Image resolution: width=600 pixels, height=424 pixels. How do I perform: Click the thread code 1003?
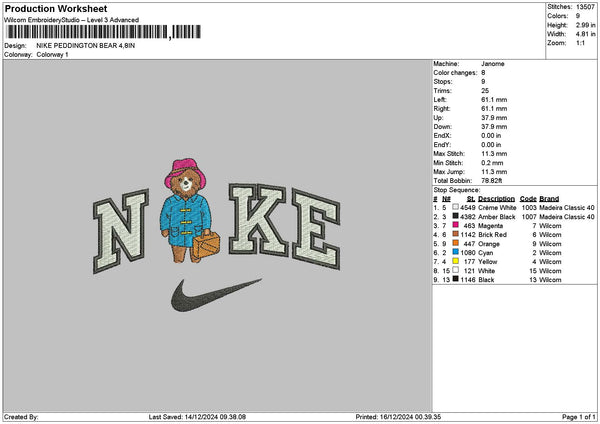pyautogui.click(x=529, y=207)
